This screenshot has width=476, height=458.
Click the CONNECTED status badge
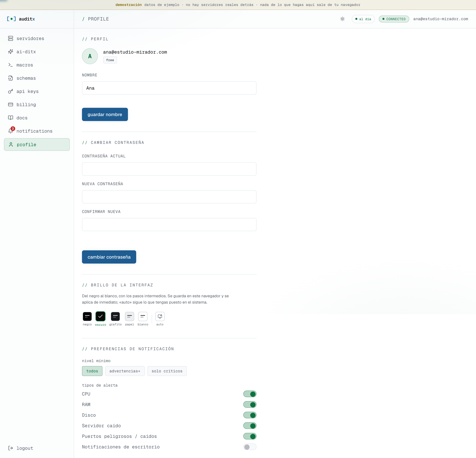coord(394,19)
